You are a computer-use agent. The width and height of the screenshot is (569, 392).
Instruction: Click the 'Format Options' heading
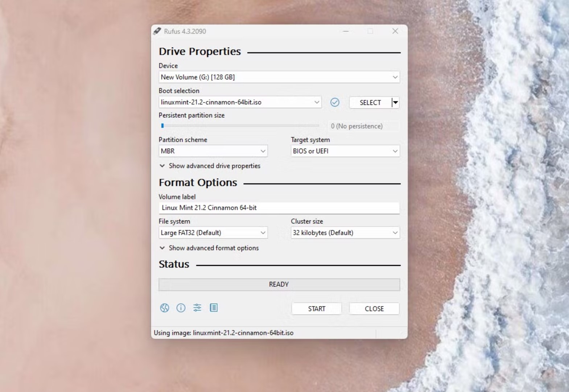pos(198,182)
